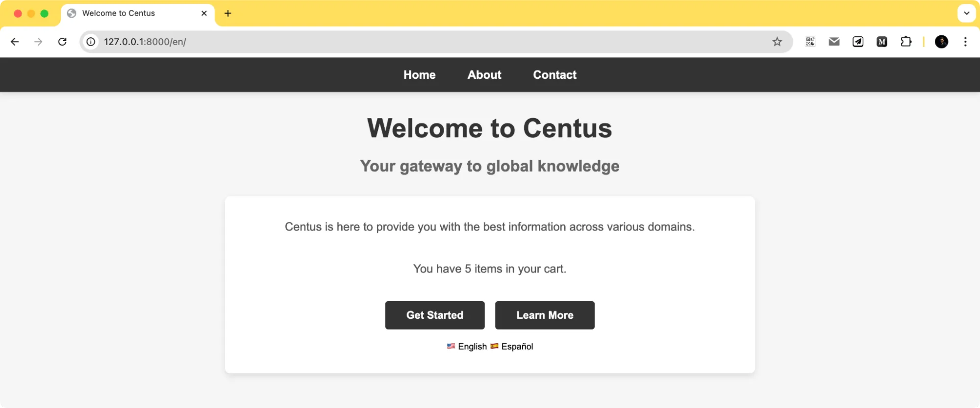Click the Medium M extension icon
The height and width of the screenshot is (408, 980).
(x=882, y=42)
